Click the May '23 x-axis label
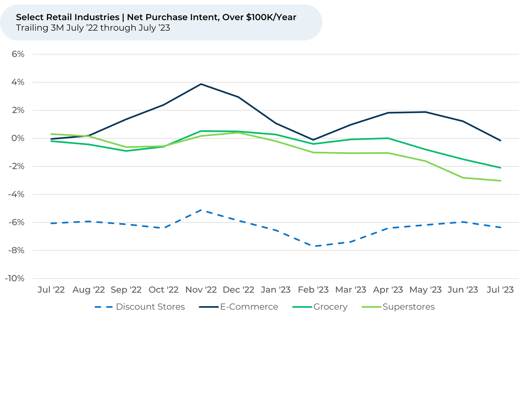Viewport: 532px width, 393px height. [x=426, y=290]
